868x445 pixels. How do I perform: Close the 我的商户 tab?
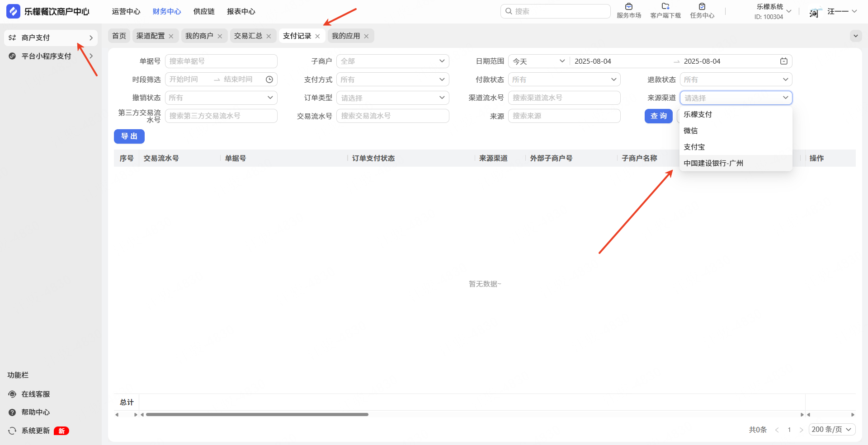[220, 36]
